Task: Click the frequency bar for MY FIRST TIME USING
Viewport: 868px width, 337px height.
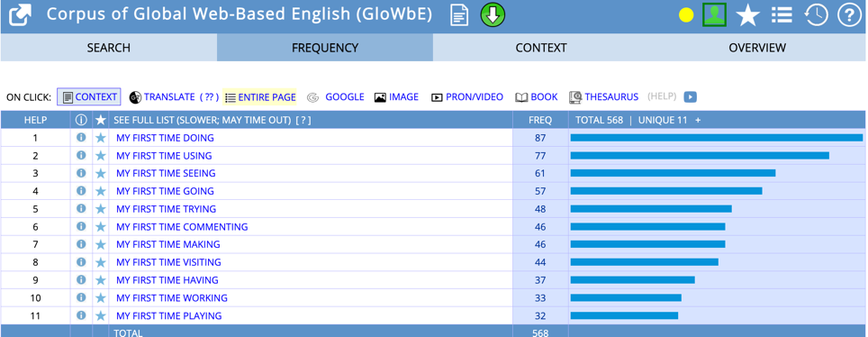Action: click(700, 155)
